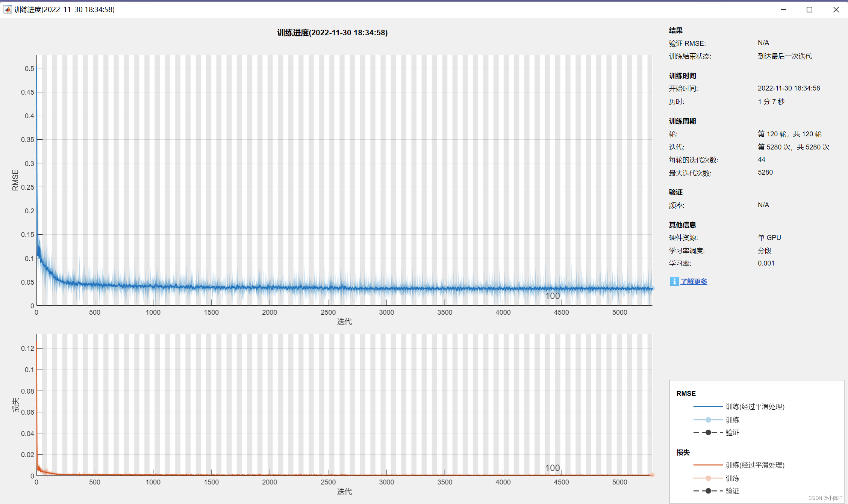Click the 损失 y-axis label

click(x=15, y=405)
